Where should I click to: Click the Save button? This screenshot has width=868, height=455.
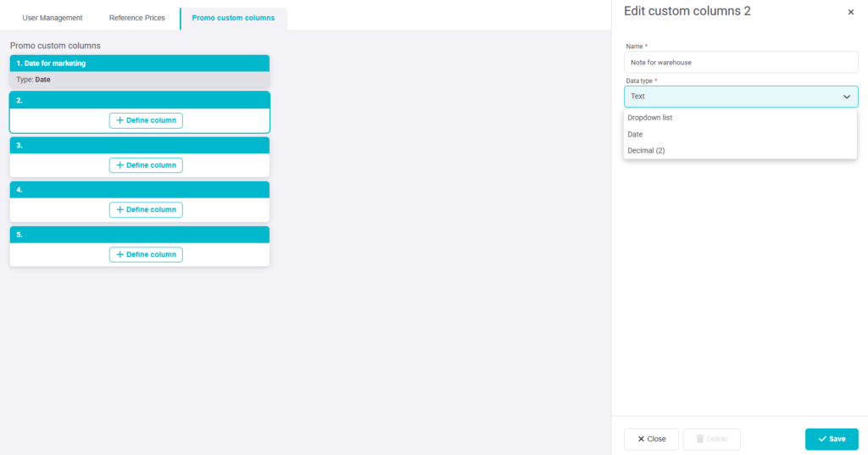click(x=831, y=439)
